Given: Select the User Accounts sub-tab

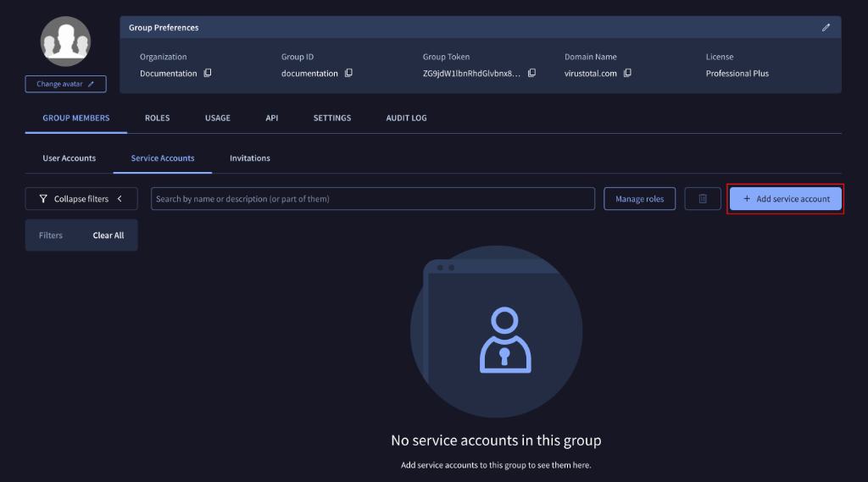Looking at the screenshot, I should pos(70,158).
